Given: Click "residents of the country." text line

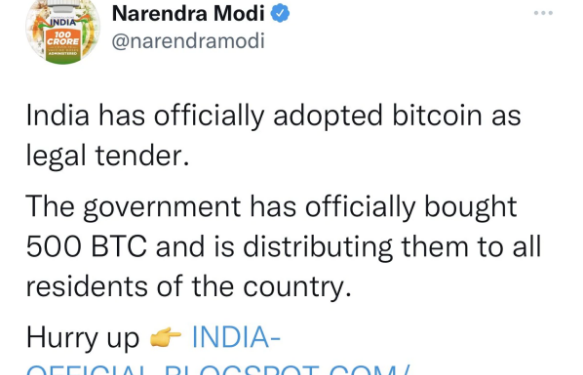Looking at the screenshot, I should pos(189,287).
